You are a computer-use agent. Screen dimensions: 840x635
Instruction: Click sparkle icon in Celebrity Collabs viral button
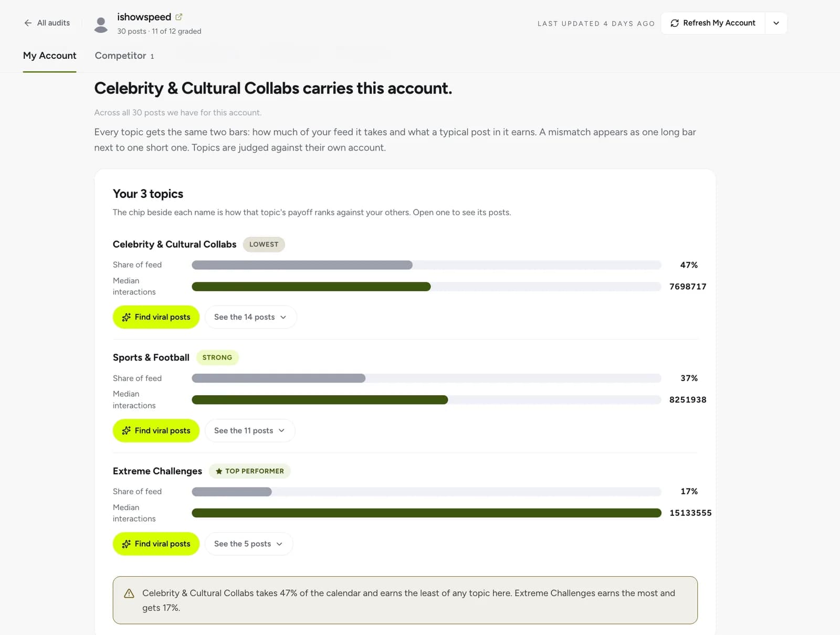127,317
